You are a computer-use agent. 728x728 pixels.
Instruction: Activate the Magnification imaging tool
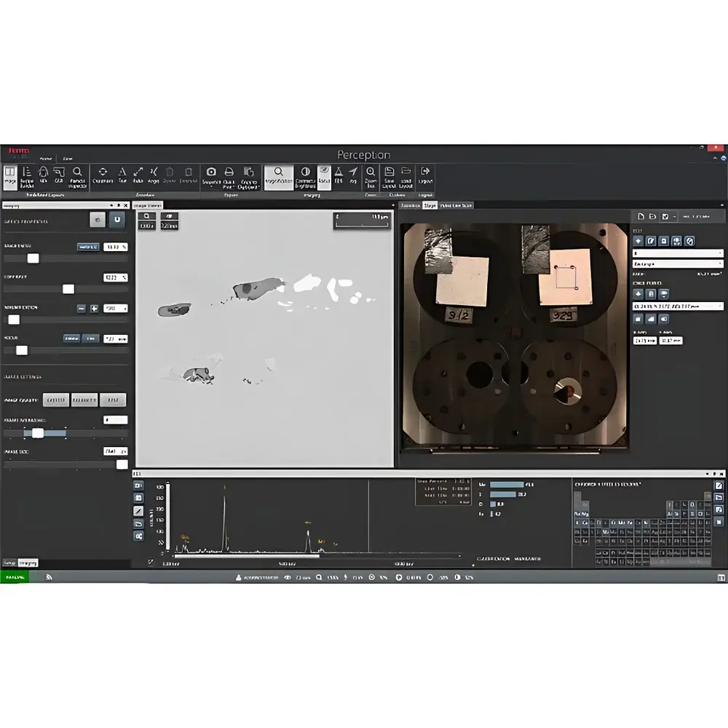pyautogui.click(x=279, y=176)
